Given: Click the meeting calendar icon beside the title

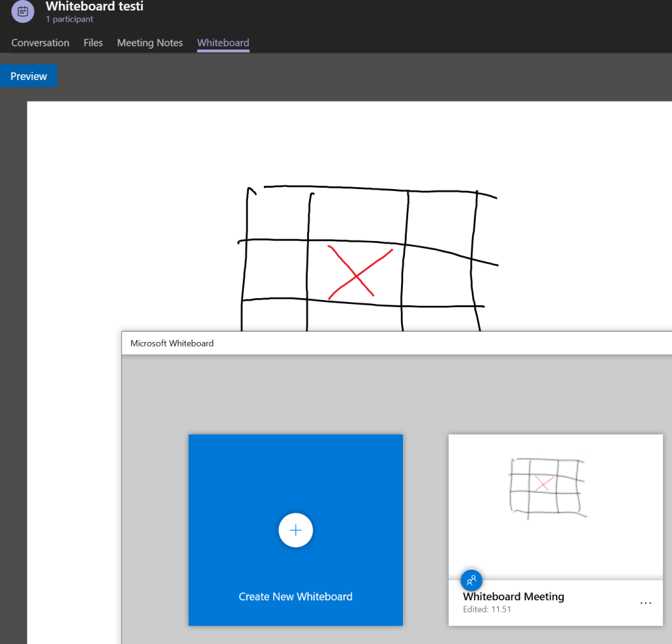Looking at the screenshot, I should (23, 11).
